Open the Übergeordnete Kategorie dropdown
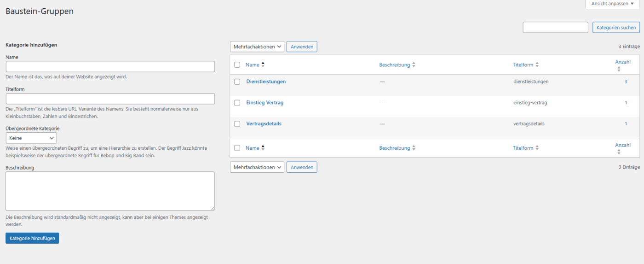Viewport: 644px width, 264px height. tap(31, 138)
